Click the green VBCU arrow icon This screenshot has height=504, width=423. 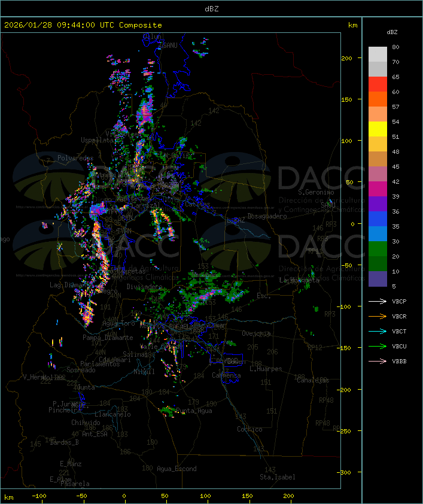(x=378, y=346)
